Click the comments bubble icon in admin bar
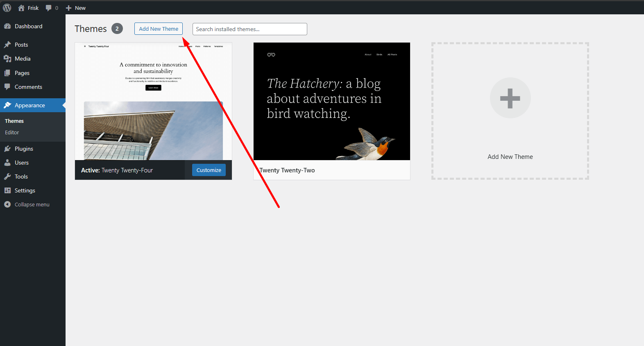This screenshot has height=346, width=644. coord(49,8)
